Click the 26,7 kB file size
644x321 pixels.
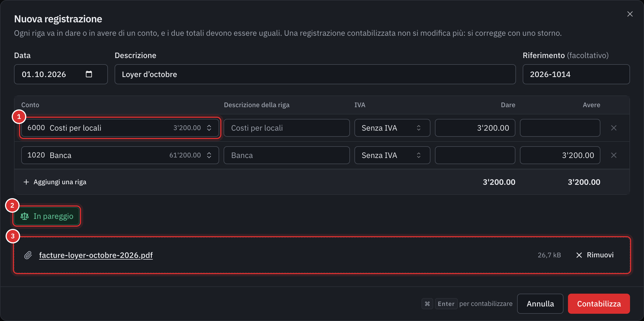coord(549,255)
